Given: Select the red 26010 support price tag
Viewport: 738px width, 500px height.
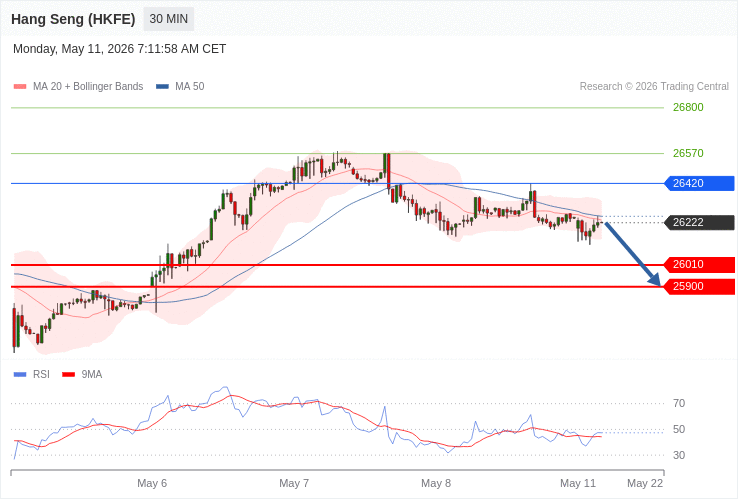Looking at the screenshot, I should pyautogui.click(x=699, y=265).
